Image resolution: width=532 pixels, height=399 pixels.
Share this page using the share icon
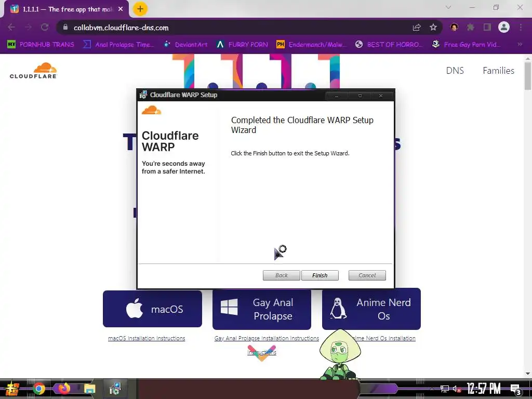coord(417,28)
